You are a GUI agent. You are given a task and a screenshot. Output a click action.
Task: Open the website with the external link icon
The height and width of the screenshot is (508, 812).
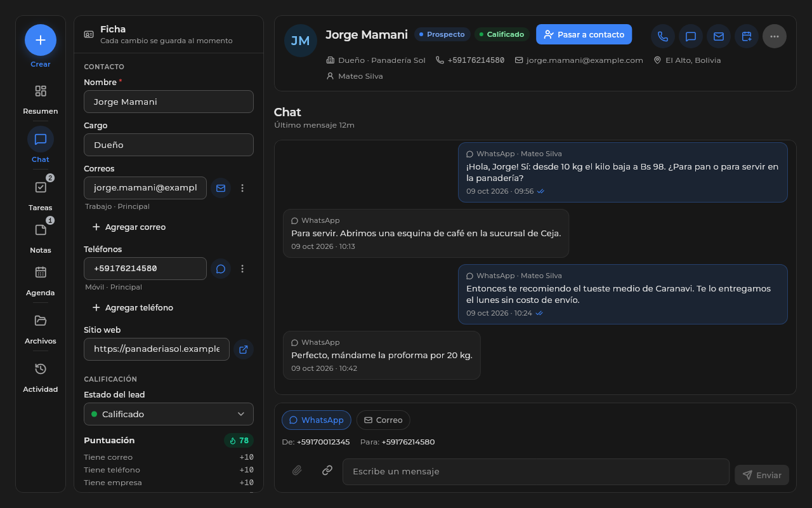coord(244,349)
